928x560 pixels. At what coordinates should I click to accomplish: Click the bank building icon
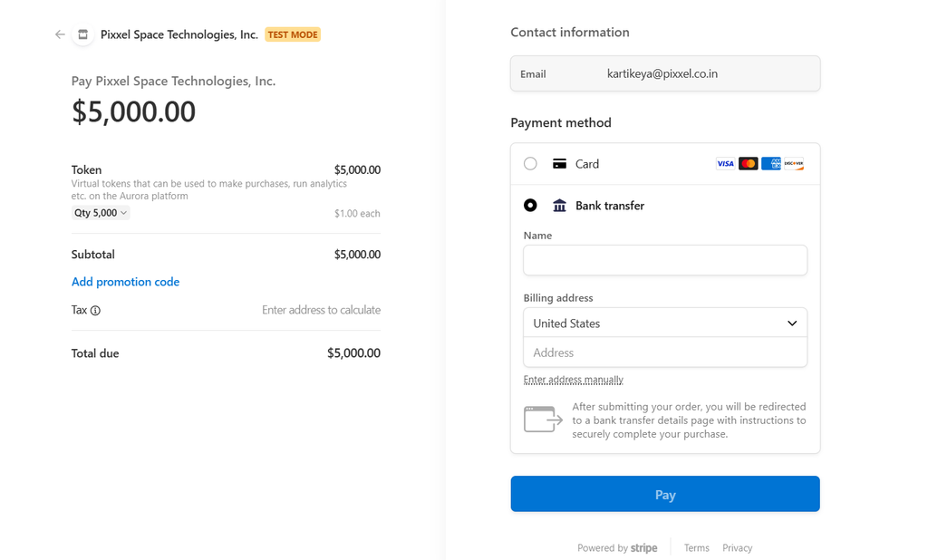559,206
